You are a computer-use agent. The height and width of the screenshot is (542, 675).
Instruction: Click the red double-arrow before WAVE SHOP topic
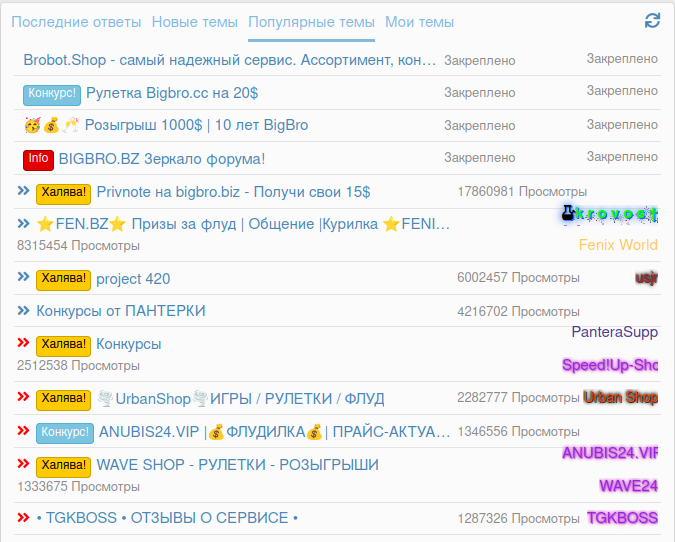23,464
